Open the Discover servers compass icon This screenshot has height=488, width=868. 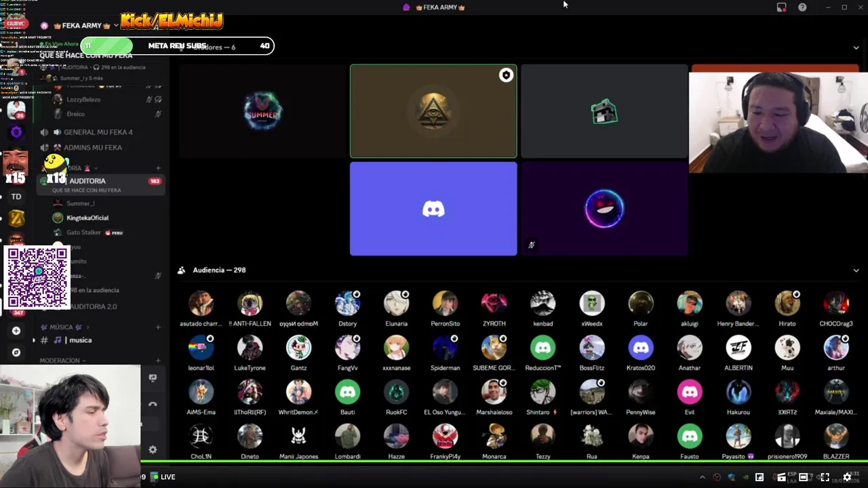click(x=16, y=352)
